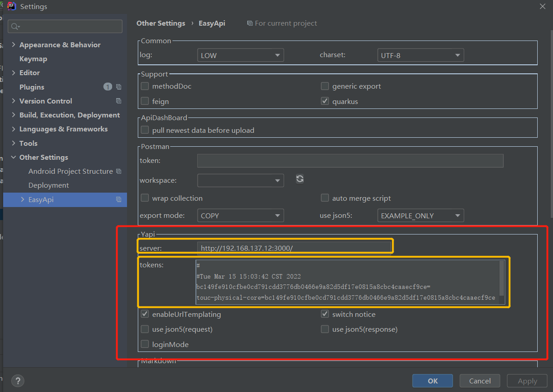Enable the feign support checkbox
553x392 pixels.
pyautogui.click(x=145, y=101)
